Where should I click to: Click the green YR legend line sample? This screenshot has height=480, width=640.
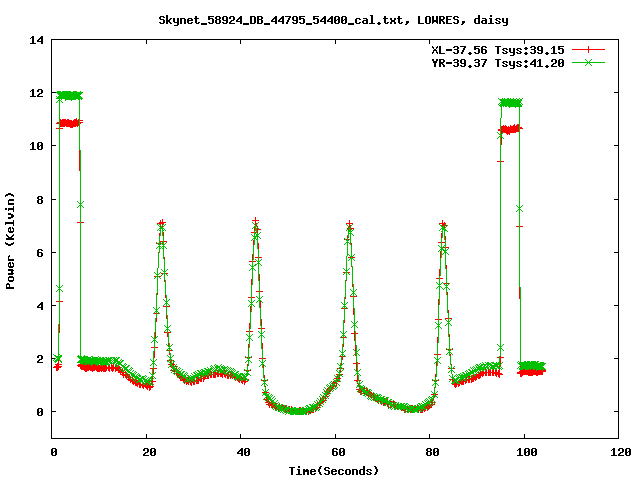(588, 62)
